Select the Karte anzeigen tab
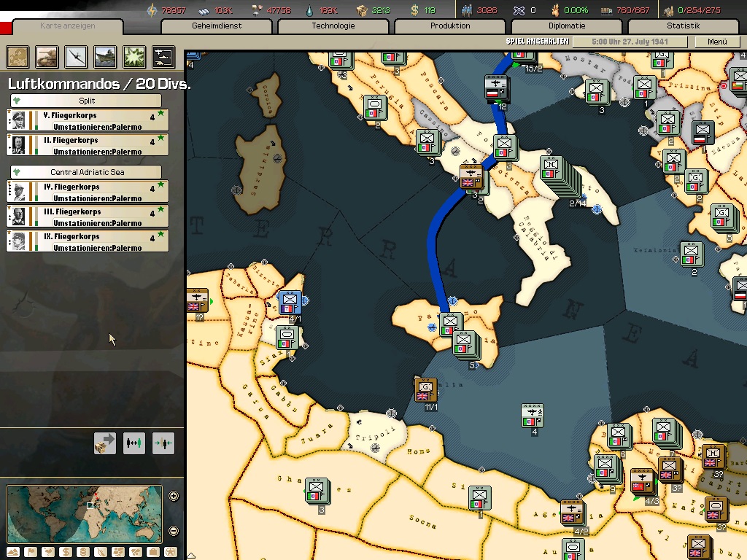 (68, 26)
